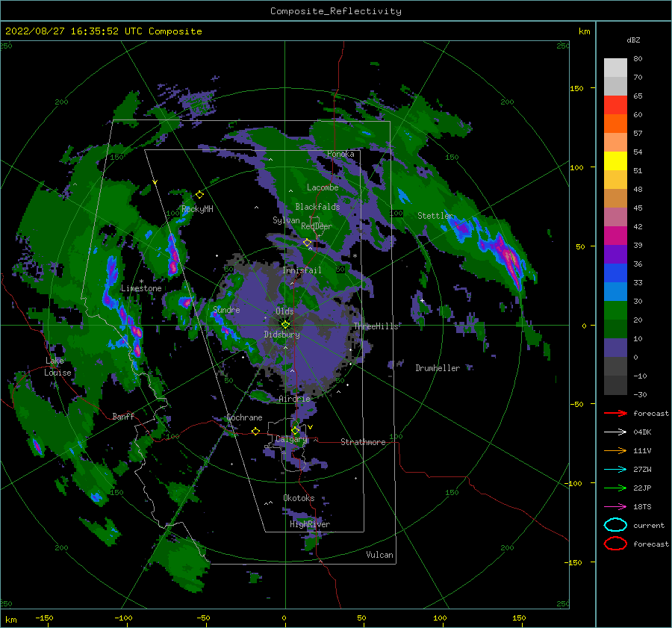Click the dBZ legend heading
This screenshot has width=672, height=628.
click(633, 40)
